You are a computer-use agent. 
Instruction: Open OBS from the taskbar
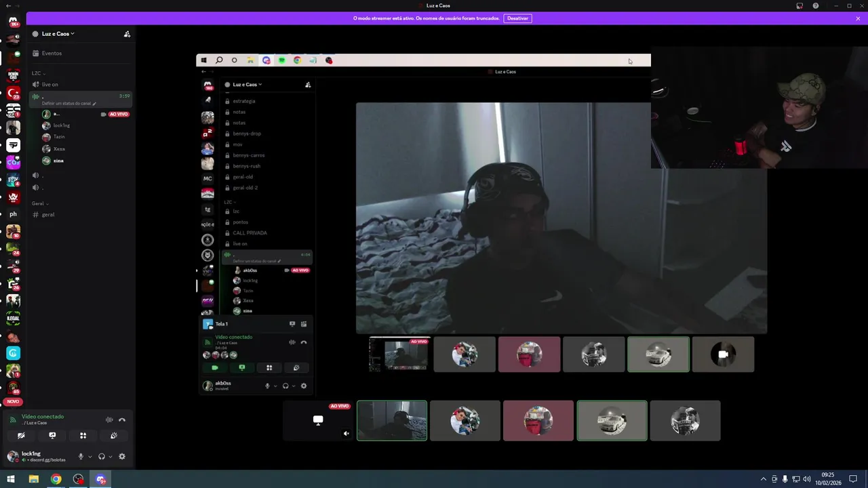79,479
